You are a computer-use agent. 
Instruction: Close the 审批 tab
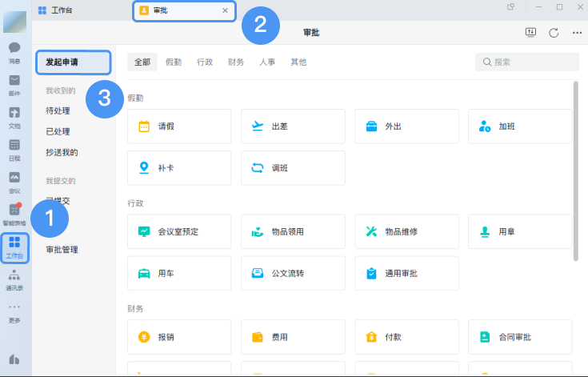(x=225, y=10)
